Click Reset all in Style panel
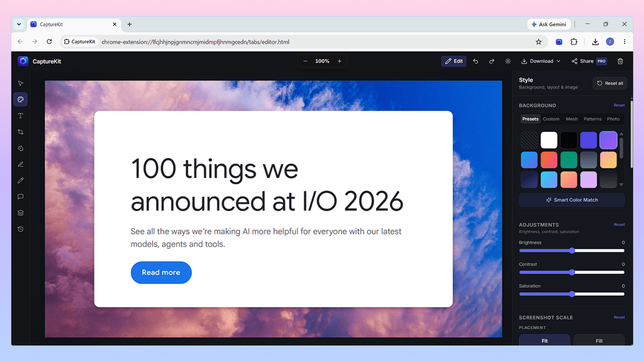 610,83
